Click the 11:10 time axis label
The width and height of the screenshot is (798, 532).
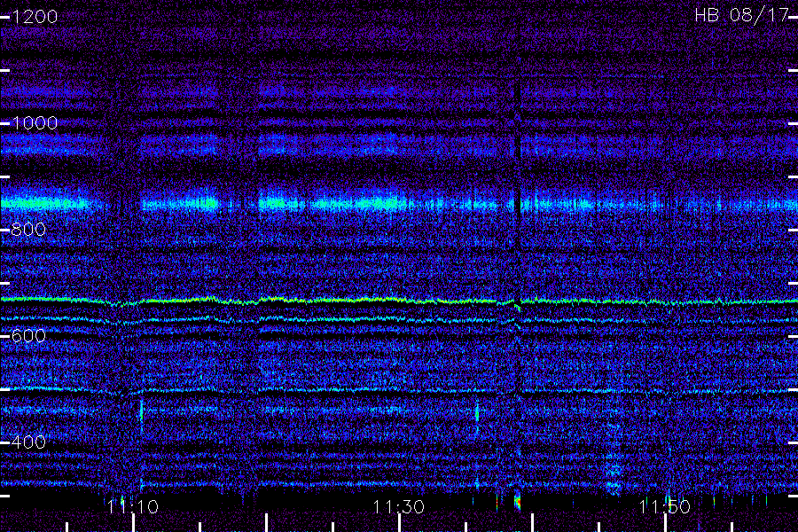pos(133,507)
